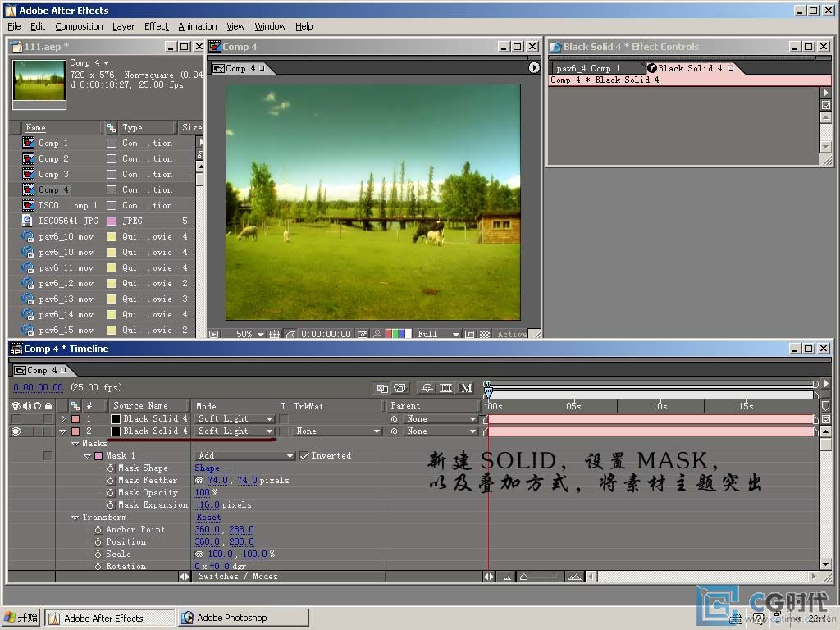The width and height of the screenshot is (840, 630).
Task: Toggle Preserve Transparency for layer 2
Action: coord(284,431)
